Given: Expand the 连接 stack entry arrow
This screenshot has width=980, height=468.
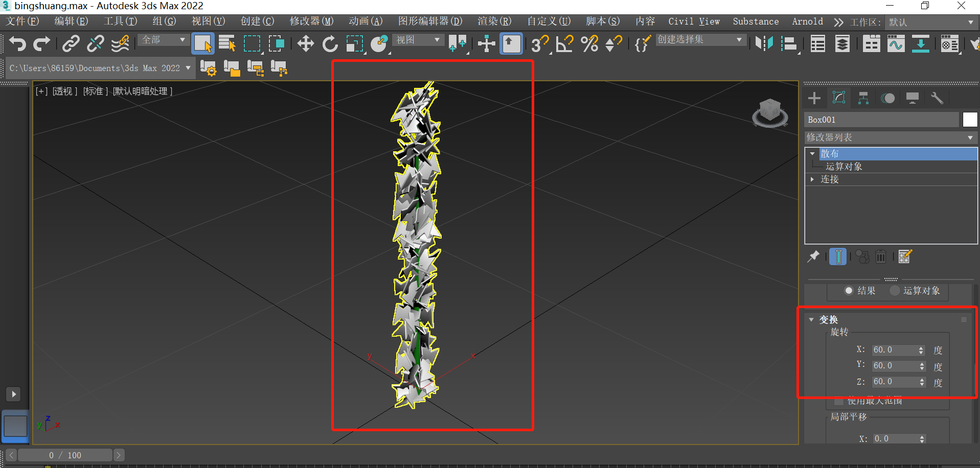Looking at the screenshot, I should click(x=812, y=179).
